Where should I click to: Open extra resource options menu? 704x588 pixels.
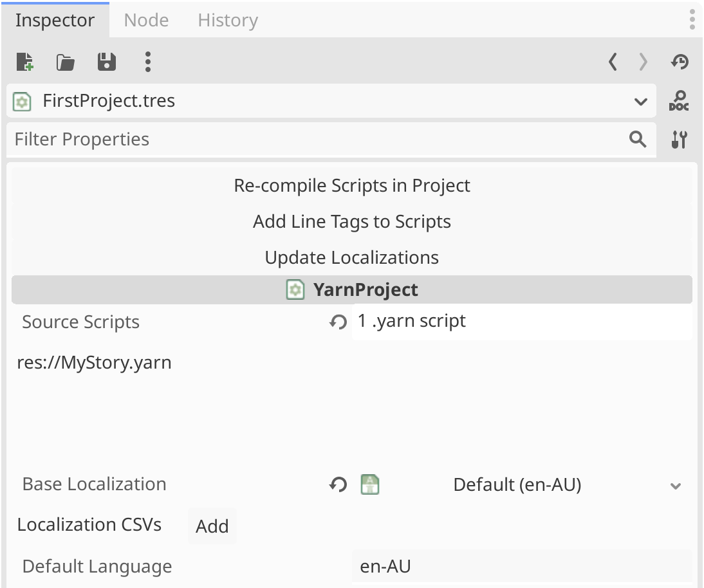(x=148, y=62)
